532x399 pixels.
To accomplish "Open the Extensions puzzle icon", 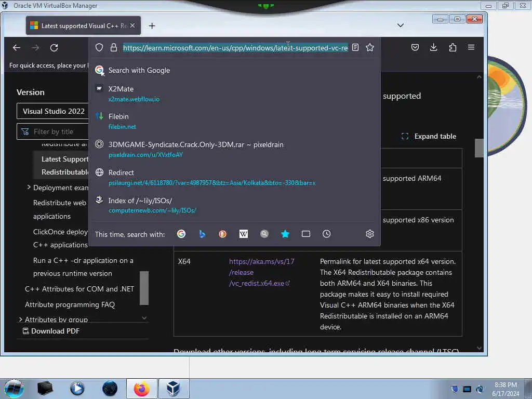I will click(x=453, y=47).
